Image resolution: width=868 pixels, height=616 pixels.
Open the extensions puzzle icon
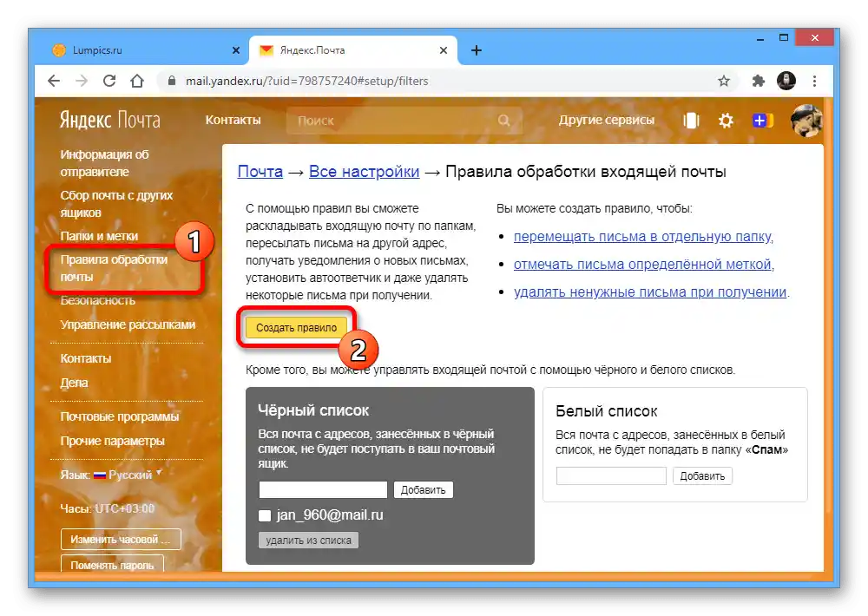pos(758,81)
